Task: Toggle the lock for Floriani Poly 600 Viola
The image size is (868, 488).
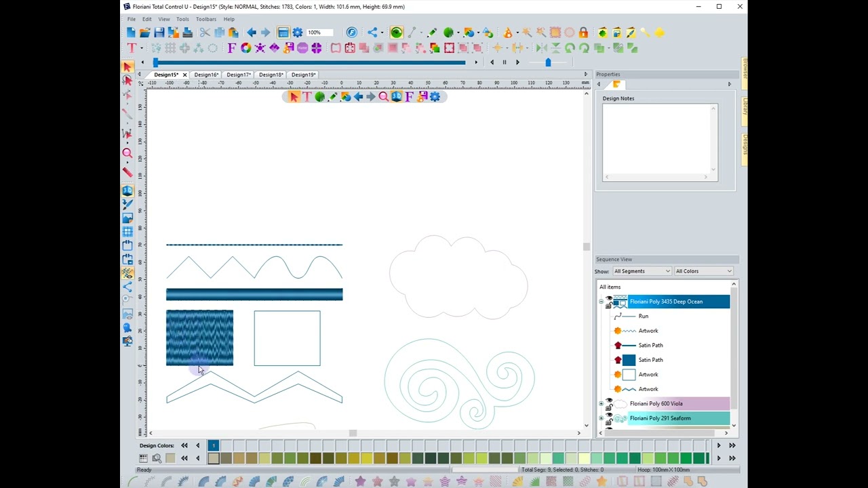Action: coord(608,407)
